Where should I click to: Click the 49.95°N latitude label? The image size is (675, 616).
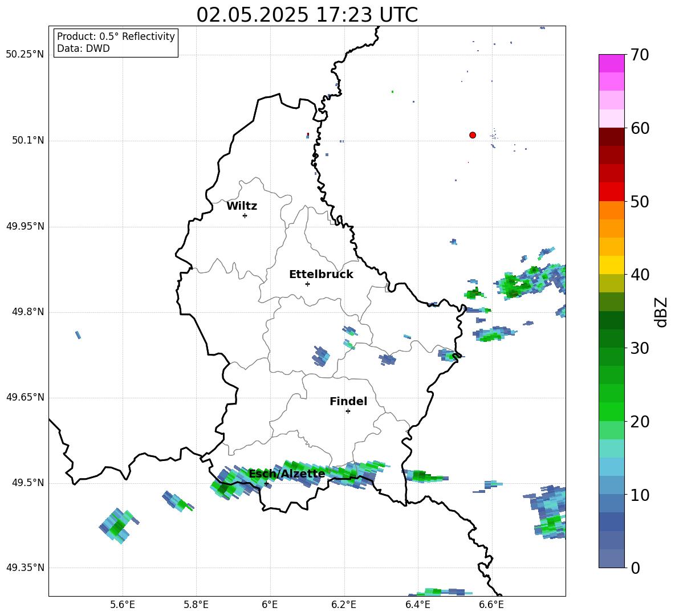pyautogui.click(x=25, y=226)
